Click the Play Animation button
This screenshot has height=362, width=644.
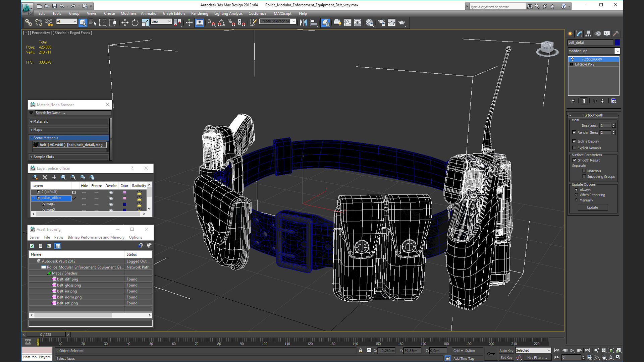coord(572,350)
